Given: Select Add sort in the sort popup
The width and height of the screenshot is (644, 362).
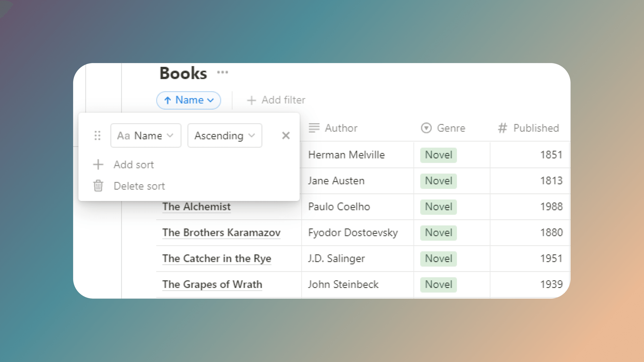Looking at the screenshot, I should coord(134,164).
